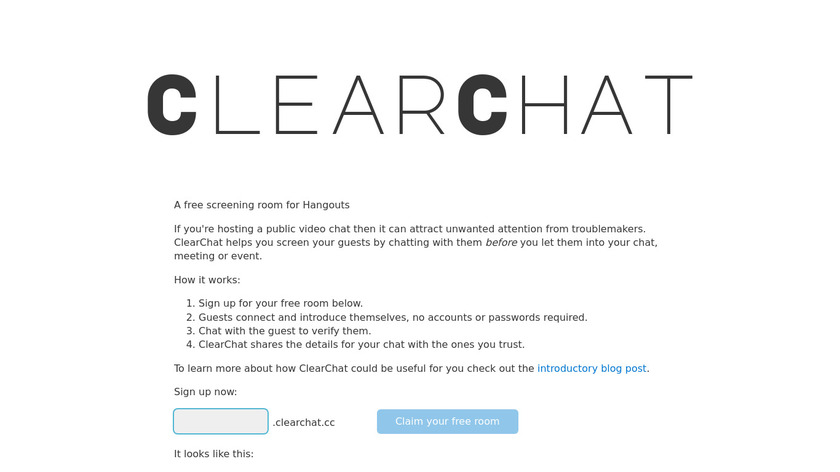Image resolution: width=840 pixels, height=472 pixels.
Task: Click step 'Guests connect and introduce themselves'
Action: coord(392,317)
